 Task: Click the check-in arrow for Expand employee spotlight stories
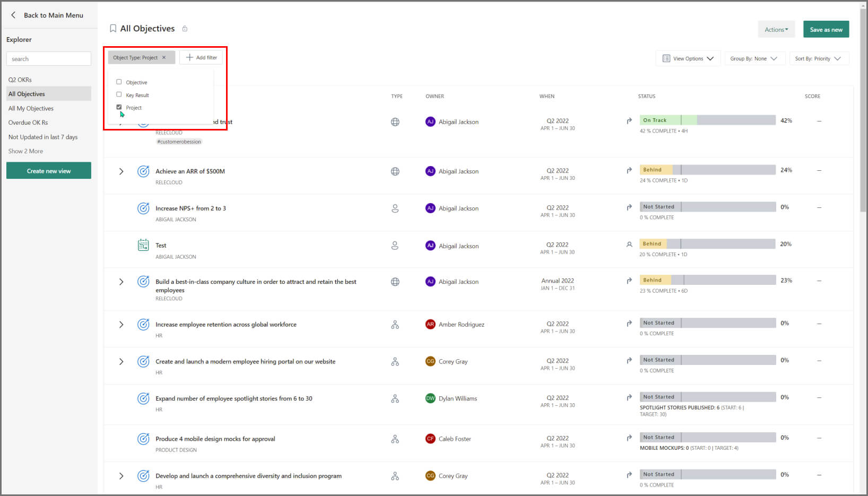pyautogui.click(x=629, y=397)
